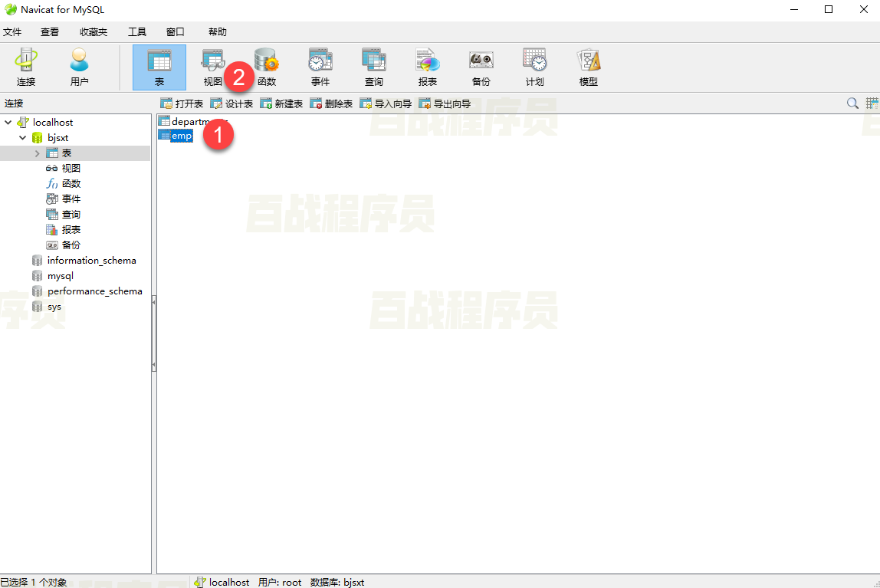Viewport: 880px width, 588px height.
Task: Select 查询 (Queries) in the tree
Action: (x=71, y=215)
